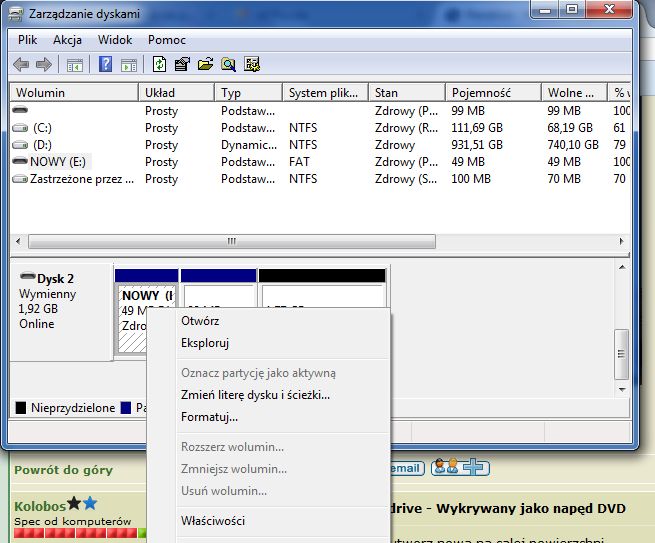Click unnamed 99 MB volume drive icon

20,110
